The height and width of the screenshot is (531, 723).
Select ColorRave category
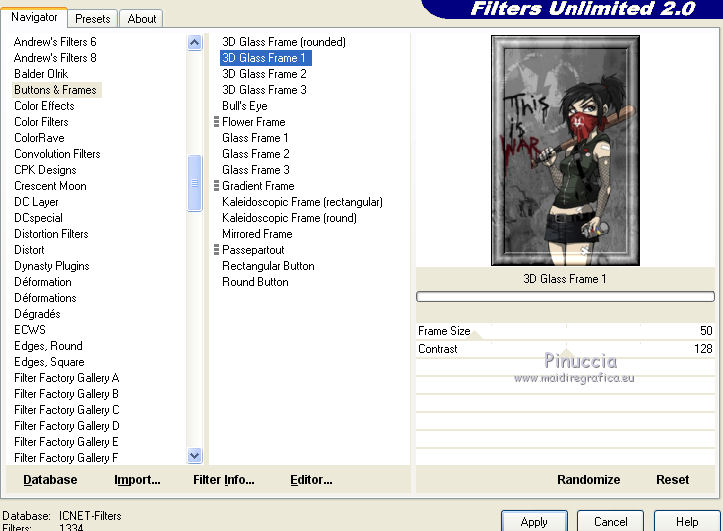click(x=39, y=138)
